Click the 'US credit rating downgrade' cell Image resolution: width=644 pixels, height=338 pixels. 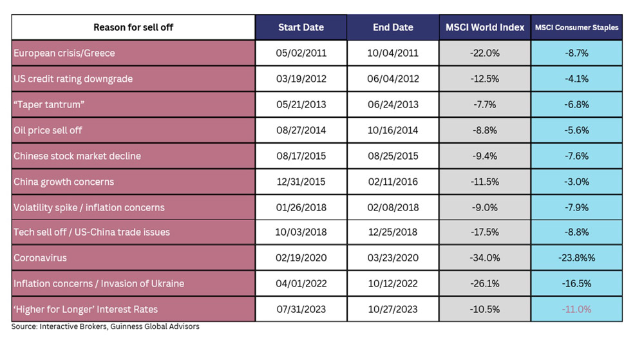(x=133, y=79)
